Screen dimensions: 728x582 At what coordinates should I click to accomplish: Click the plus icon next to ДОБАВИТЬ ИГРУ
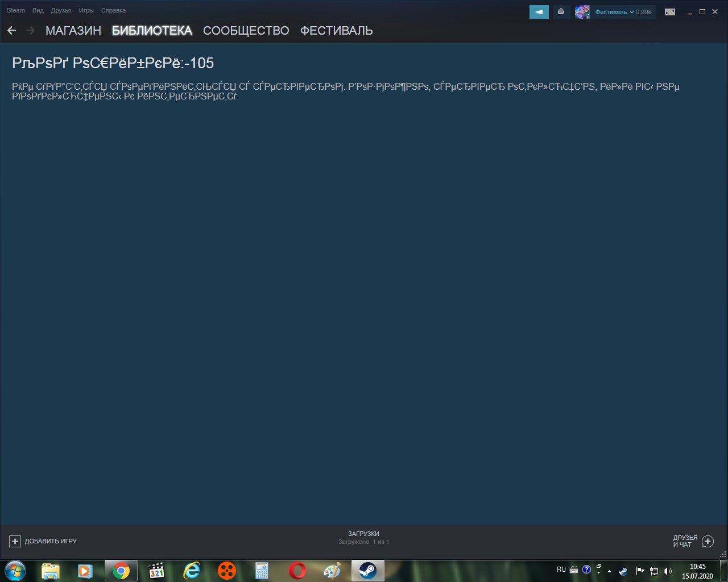point(15,541)
